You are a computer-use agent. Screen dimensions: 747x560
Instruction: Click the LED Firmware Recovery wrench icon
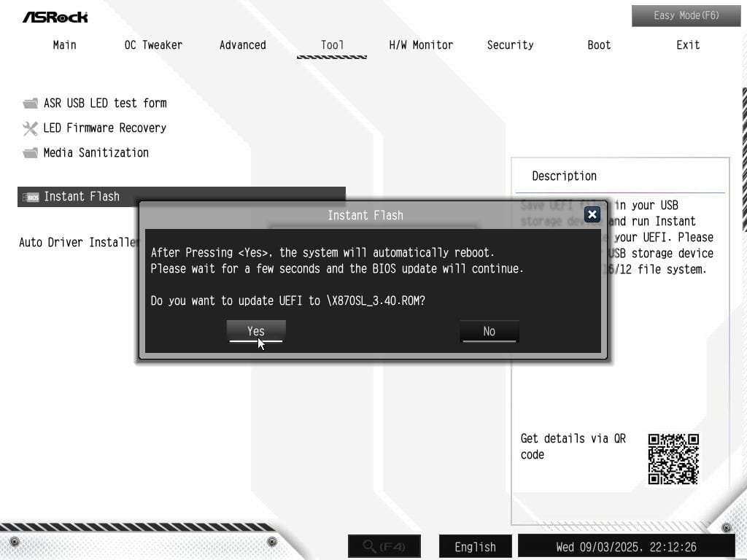(x=30, y=128)
